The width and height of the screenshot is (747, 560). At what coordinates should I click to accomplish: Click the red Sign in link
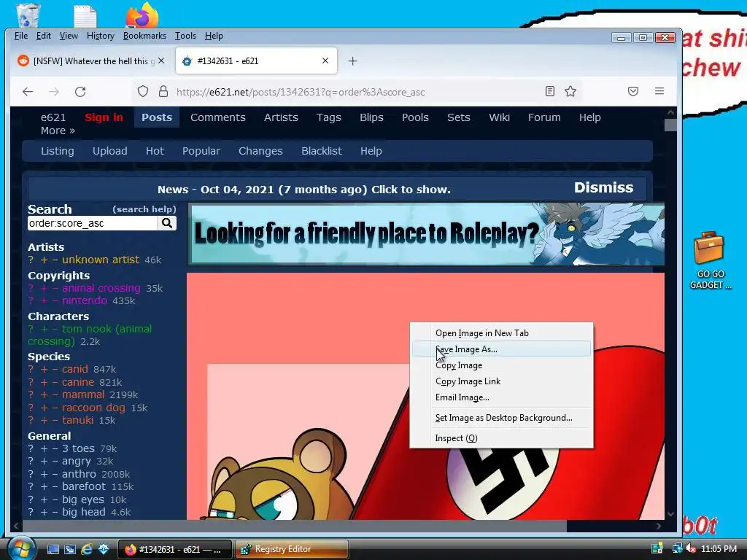point(104,117)
